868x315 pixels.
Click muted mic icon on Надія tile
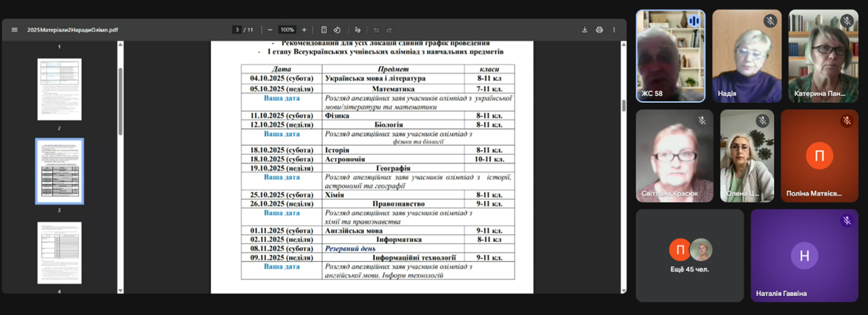click(x=770, y=20)
